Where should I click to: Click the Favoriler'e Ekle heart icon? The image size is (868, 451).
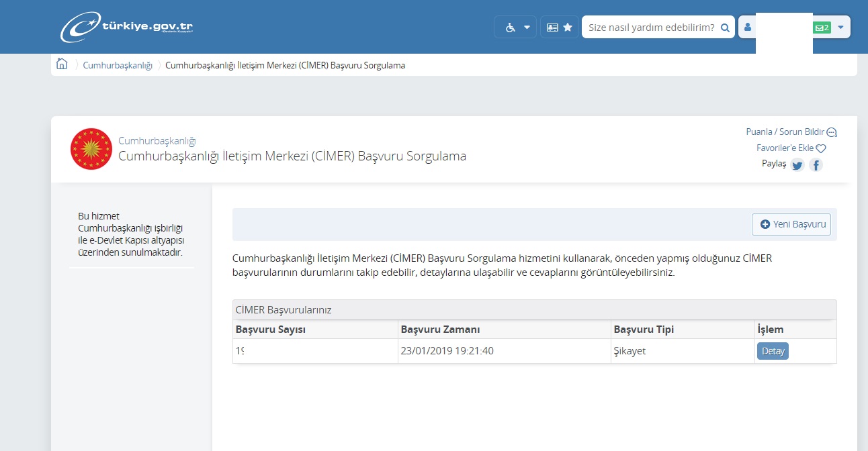[x=820, y=148]
